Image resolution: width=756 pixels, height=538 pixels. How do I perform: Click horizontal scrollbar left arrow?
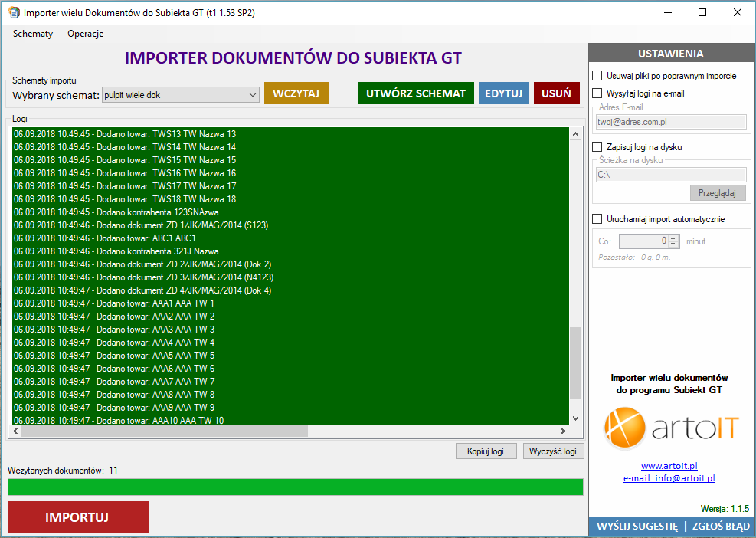pos(16,431)
